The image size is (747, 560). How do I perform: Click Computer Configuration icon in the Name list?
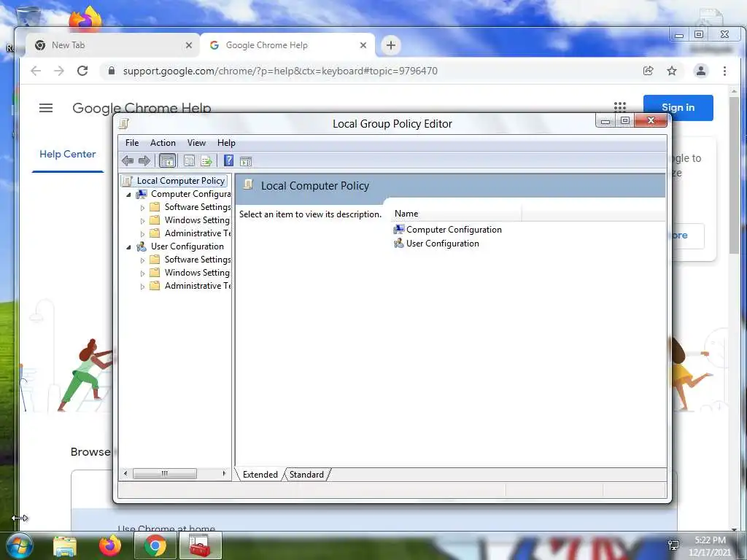pos(399,230)
